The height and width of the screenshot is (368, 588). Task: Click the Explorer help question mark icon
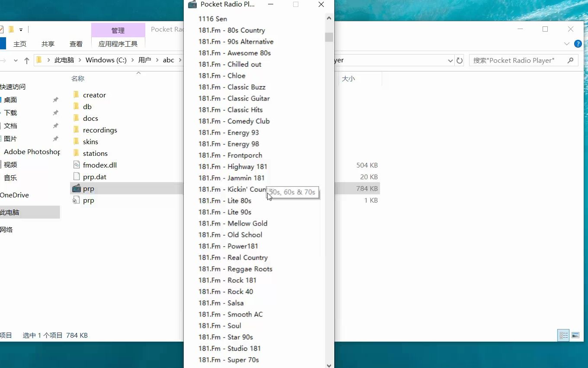coord(578,44)
